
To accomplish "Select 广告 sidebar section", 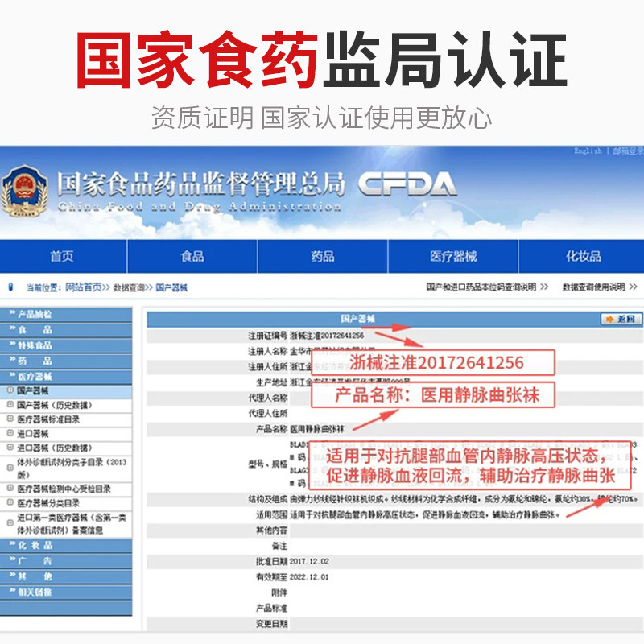I will pos(66,561).
